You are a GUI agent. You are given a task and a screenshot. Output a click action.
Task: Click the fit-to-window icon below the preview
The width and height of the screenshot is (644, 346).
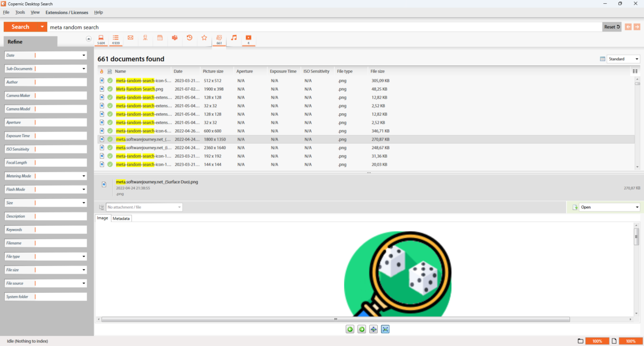click(385, 329)
